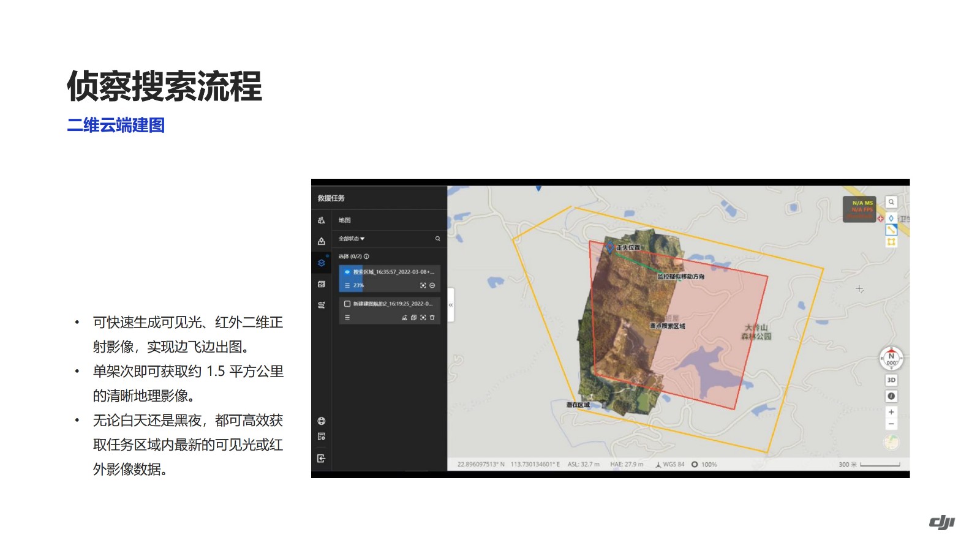
Task: Check the 新建建图航拍2 checkbox
Action: pos(347,304)
